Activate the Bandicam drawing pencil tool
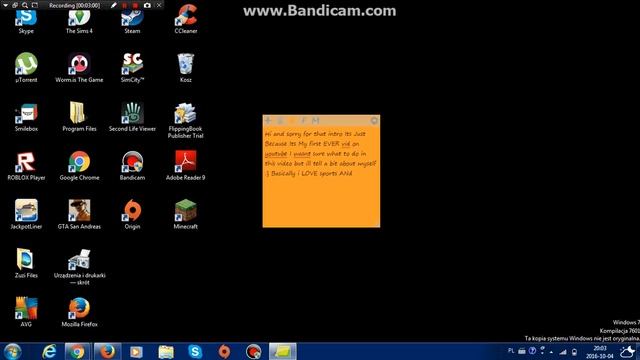This screenshot has height=360, width=640. tap(113, 5)
